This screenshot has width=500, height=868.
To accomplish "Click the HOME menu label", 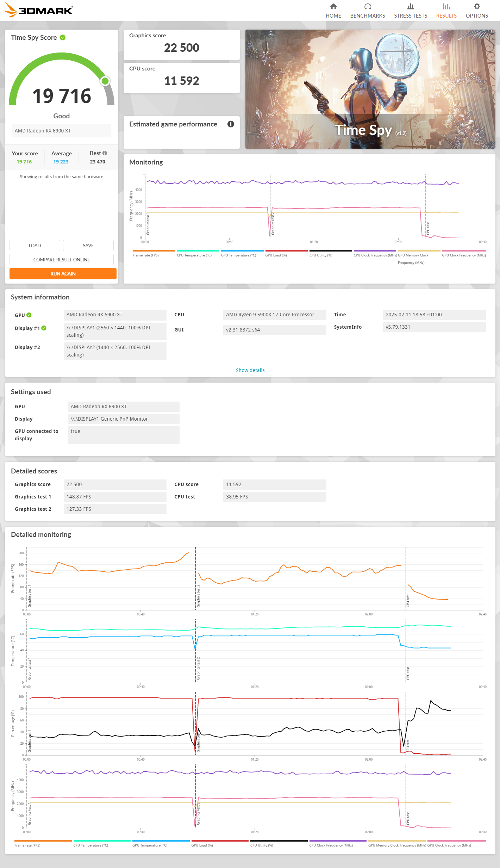I will click(x=333, y=16).
